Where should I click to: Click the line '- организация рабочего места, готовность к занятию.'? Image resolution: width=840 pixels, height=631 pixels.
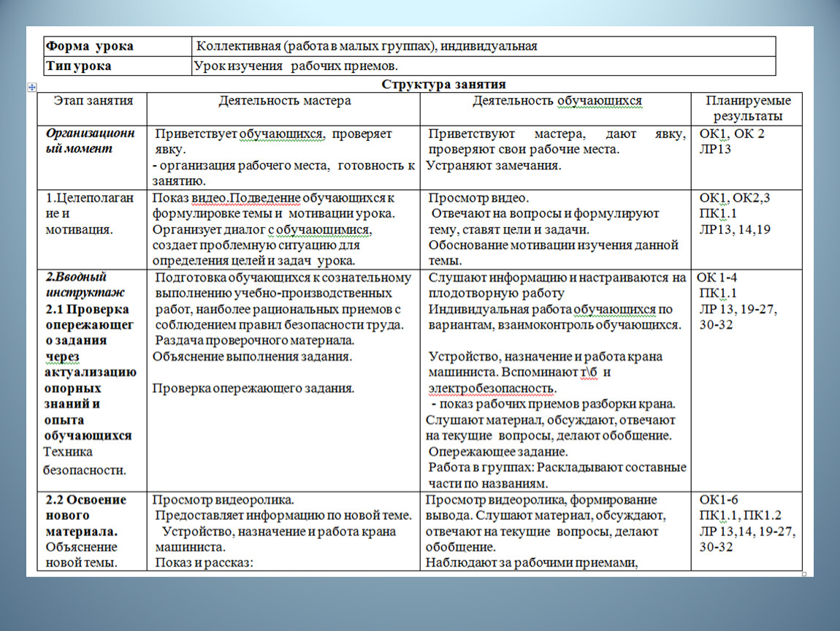(283, 173)
